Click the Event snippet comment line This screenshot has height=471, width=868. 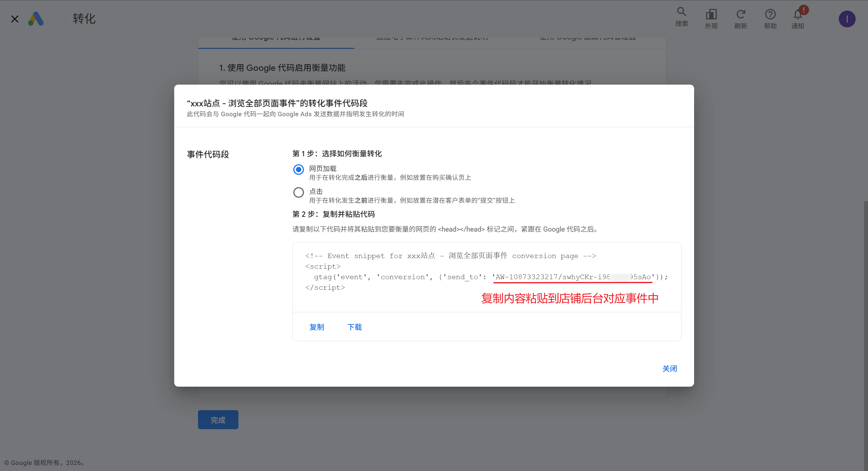(451, 256)
